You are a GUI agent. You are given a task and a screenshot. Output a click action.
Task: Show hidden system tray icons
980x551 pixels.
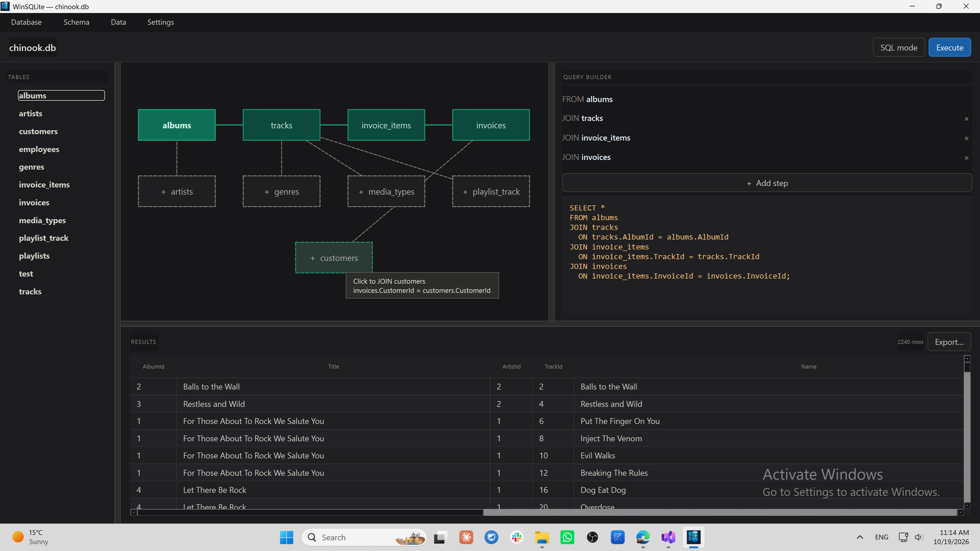pyautogui.click(x=860, y=537)
